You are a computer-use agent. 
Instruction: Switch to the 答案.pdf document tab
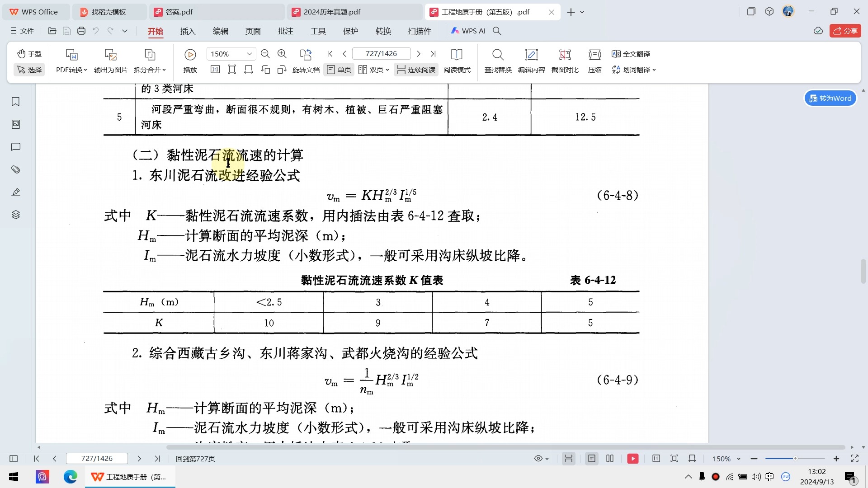[217, 12]
